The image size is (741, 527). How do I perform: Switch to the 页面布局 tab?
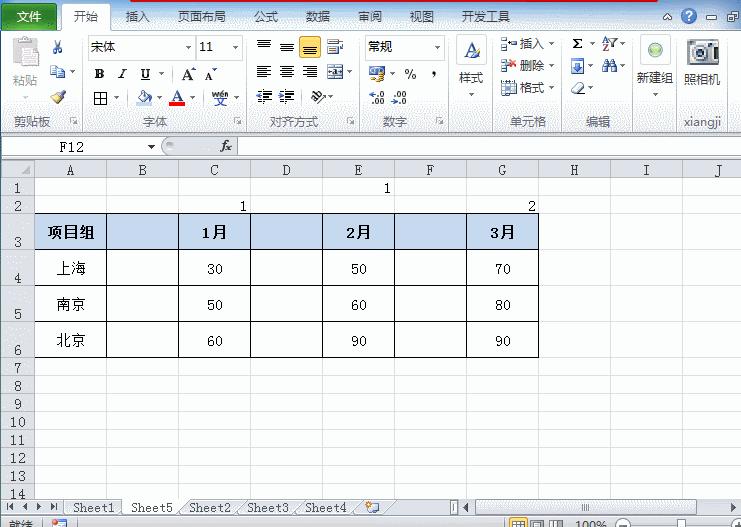coord(202,17)
